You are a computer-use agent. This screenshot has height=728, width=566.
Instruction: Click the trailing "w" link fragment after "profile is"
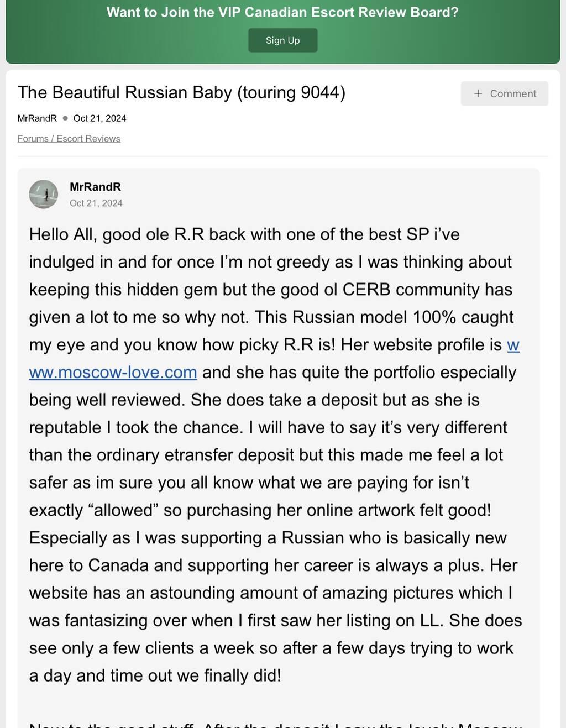[x=513, y=344]
